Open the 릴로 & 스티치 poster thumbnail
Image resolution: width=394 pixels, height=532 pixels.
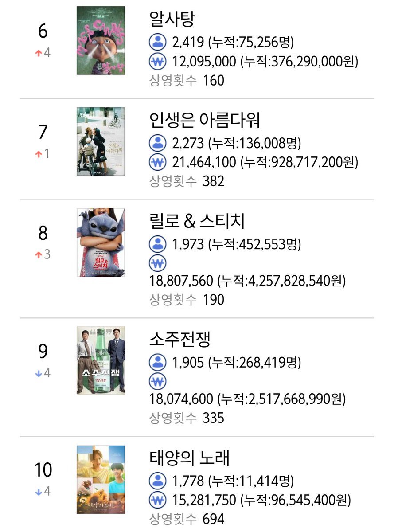point(101,243)
